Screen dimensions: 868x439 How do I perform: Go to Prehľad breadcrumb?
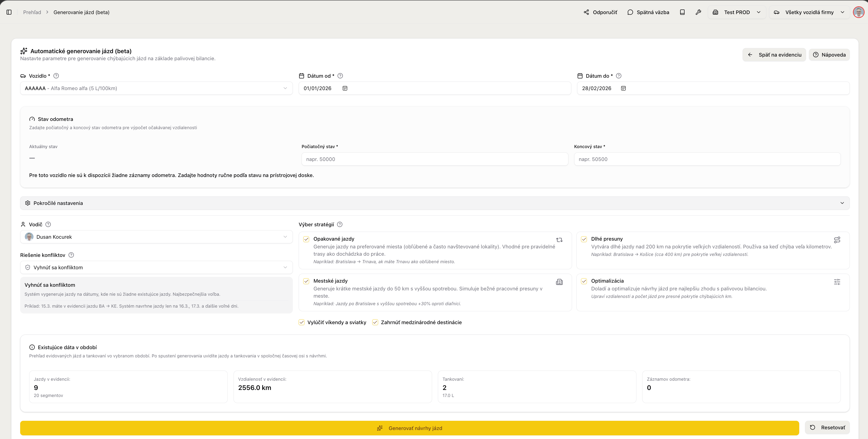tap(32, 12)
